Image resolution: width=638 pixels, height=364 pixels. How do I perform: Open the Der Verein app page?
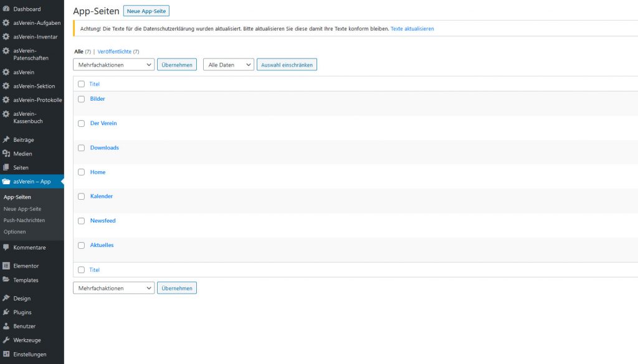(103, 123)
